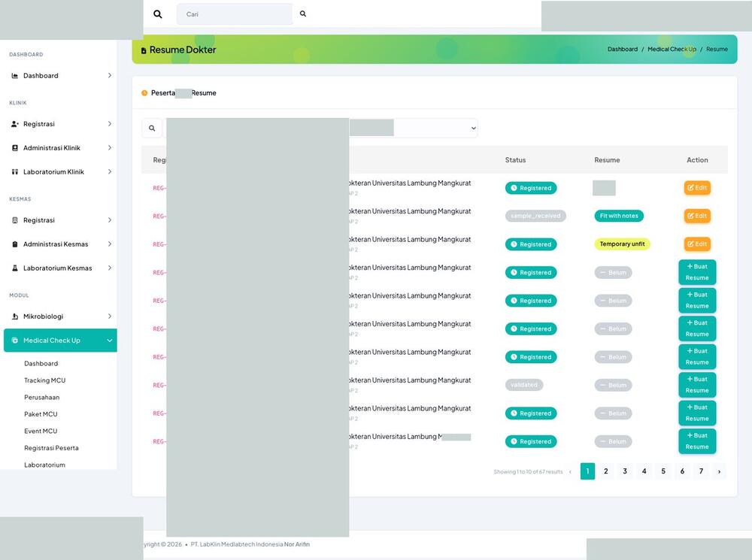Image resolution: width=752 pixels, height=560 pixels.
Task: Go to page 7 of results
Action: (x=701, y=471)
